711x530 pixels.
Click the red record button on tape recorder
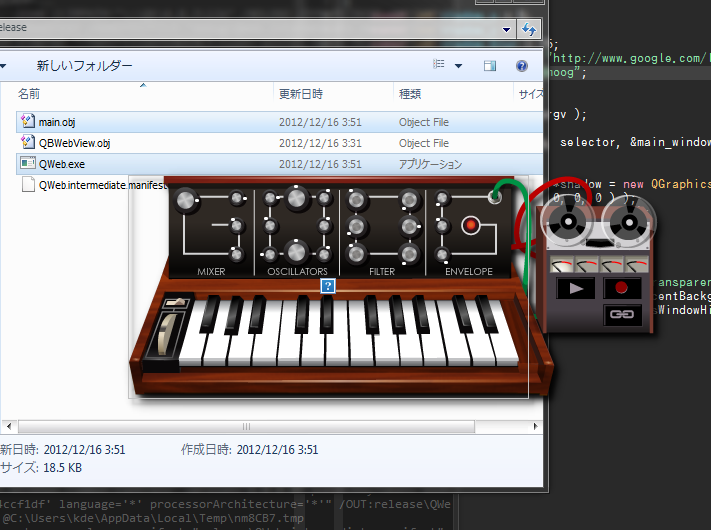pos(622,288)
